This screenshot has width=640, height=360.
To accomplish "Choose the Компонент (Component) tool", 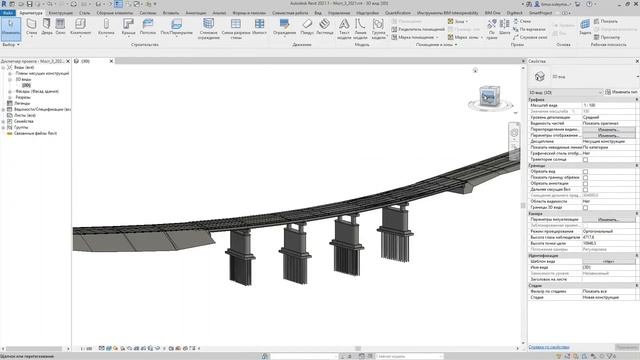I will tap(80, 27).
